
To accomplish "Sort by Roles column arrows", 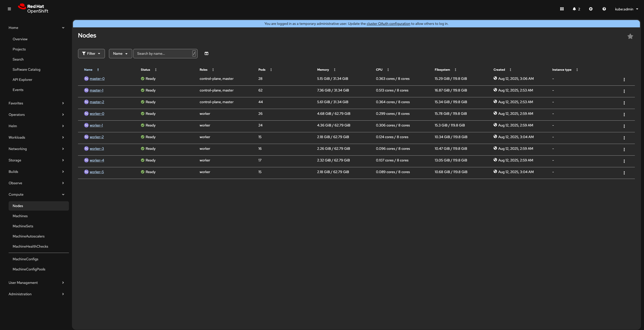I will click(x=213, y=70).
